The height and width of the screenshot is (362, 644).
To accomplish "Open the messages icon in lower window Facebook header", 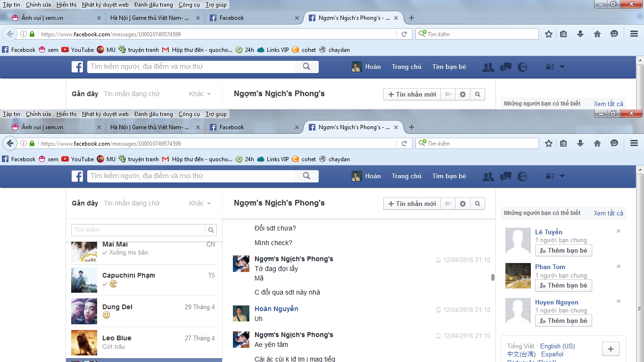I will pos(505,176).
